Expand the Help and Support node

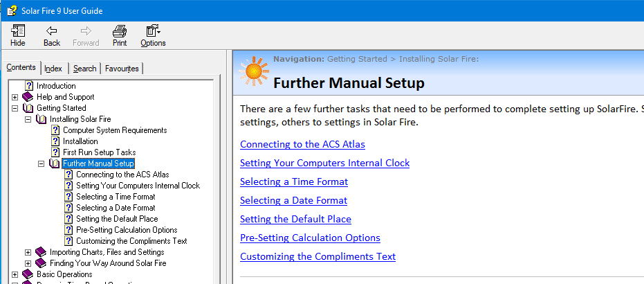click(15, 98)
